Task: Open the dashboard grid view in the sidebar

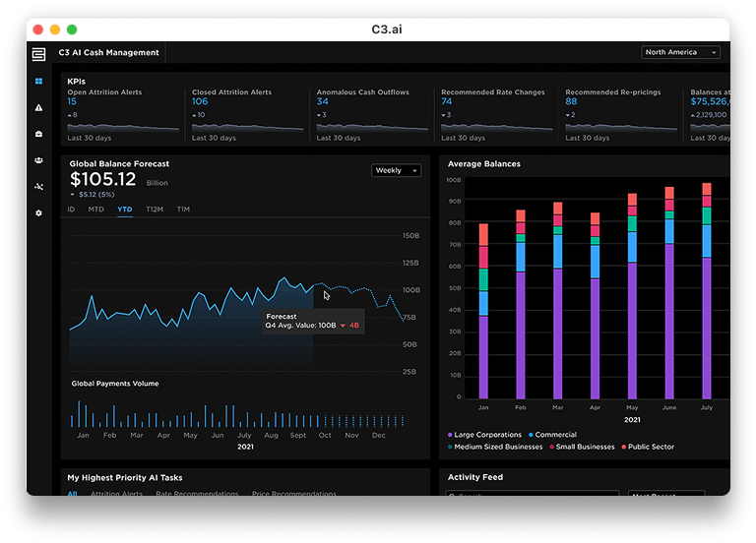Action: tap(38, 81)
